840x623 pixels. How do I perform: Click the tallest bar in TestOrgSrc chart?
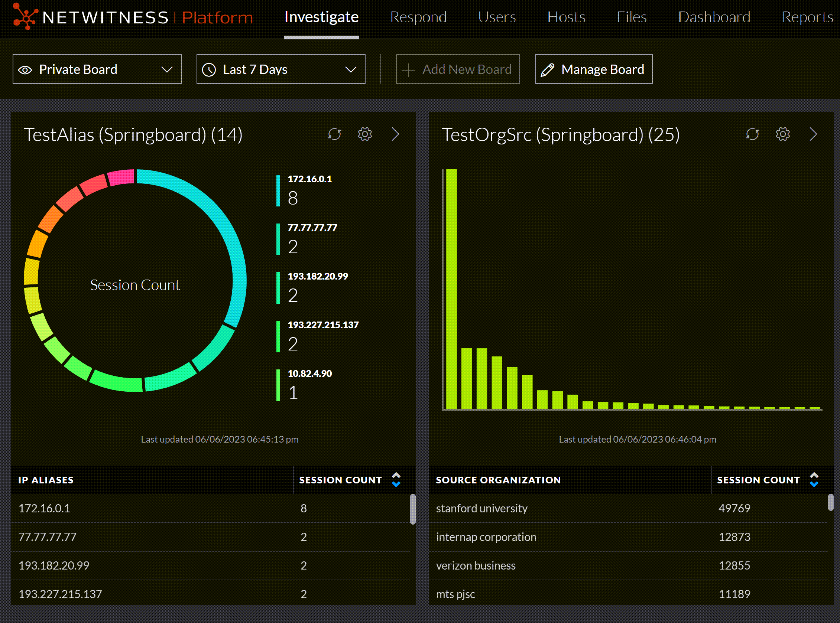tap(451, 289)
